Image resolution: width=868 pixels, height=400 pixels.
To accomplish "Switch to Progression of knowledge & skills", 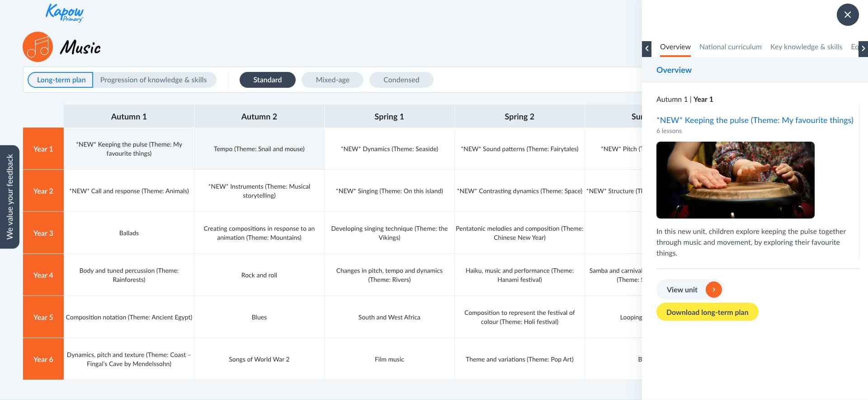I will (154, 80).
